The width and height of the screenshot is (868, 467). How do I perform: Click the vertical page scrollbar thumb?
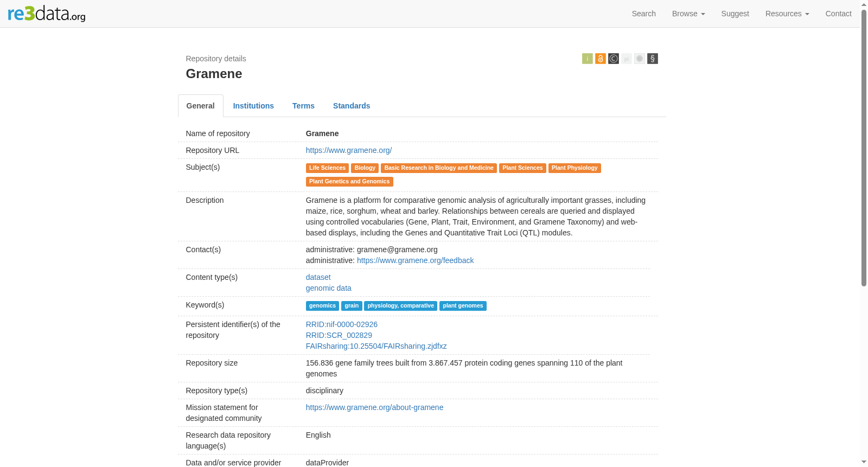864,148
